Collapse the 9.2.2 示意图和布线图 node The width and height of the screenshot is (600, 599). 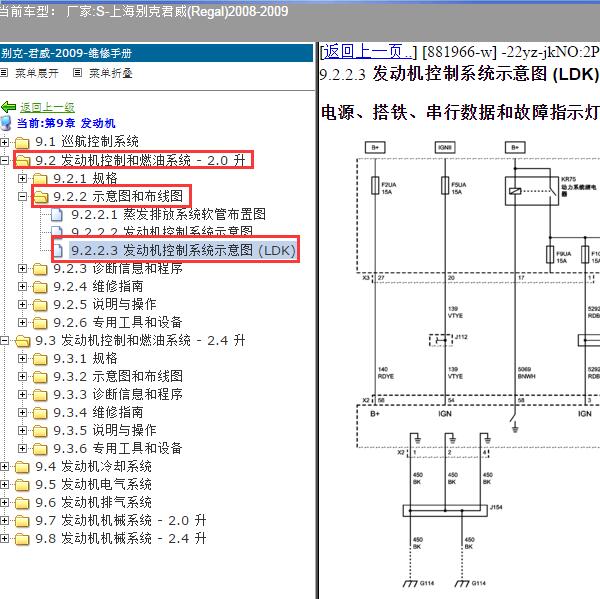click(x=23, y=196)
